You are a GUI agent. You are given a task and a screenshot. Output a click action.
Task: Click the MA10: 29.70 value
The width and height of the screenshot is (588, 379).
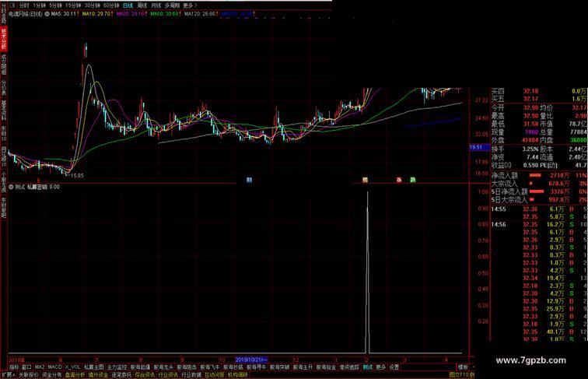(x=97, y=14)
